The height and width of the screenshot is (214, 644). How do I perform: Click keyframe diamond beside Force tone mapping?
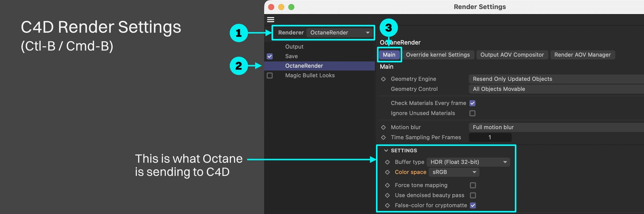(x=387, y=185)
